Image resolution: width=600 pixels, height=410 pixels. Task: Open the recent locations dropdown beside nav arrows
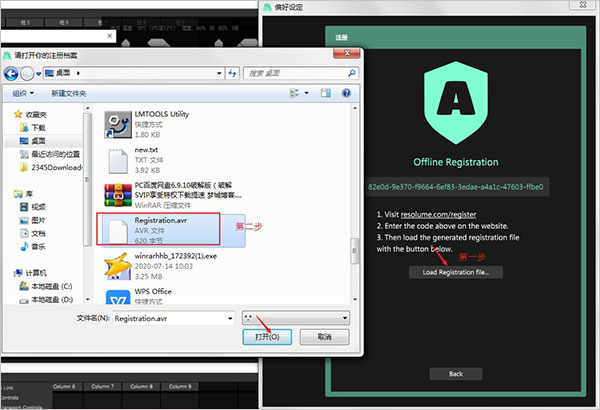[38, 74]
